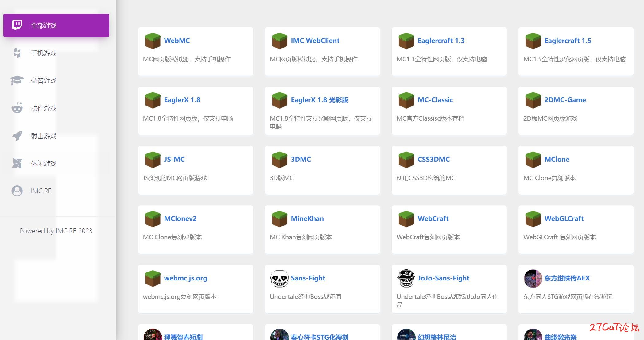This screenshot has width=644, height=340.
Task: Click the grass block icon of Eaglercraft 1.5
Action: pyautogui.click(x=533, y=41)
